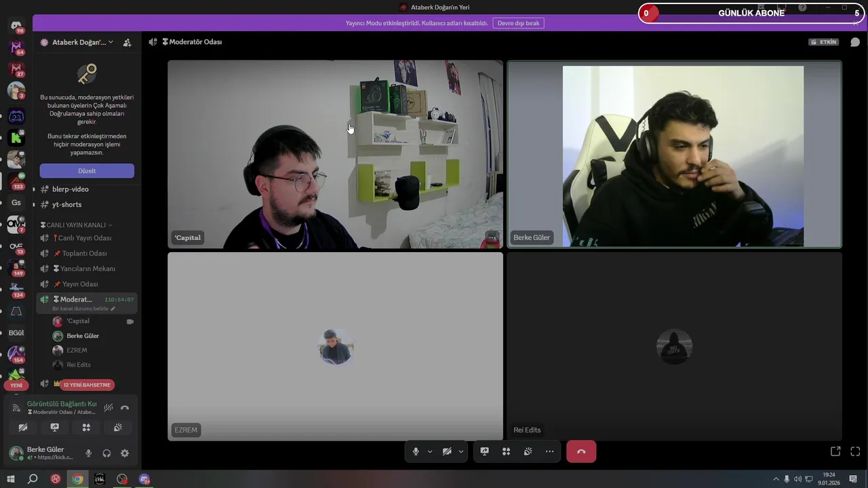Screen dimensions: 868x488
Task: Click the invite people icon beside server name
Action: (127, 42)
